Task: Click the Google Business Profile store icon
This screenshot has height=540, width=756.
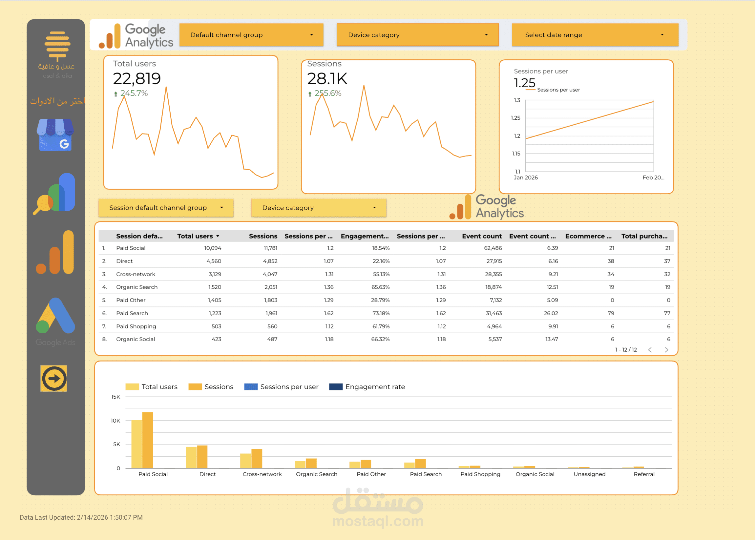Action: (x=55, y=135)
